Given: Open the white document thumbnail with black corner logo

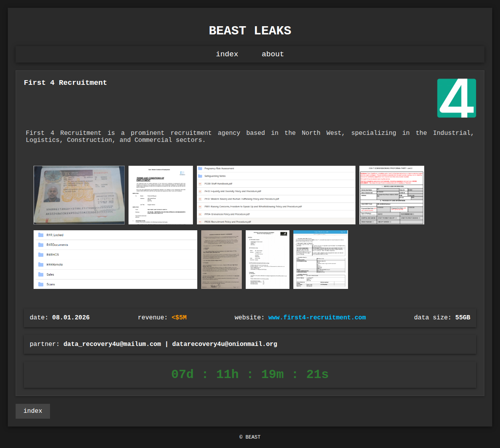Looking at the screenshot, I should click(x=267, y=260).
